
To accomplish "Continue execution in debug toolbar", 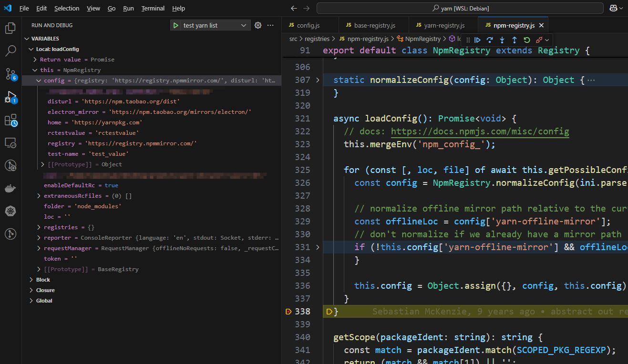I will pos(477,40).
